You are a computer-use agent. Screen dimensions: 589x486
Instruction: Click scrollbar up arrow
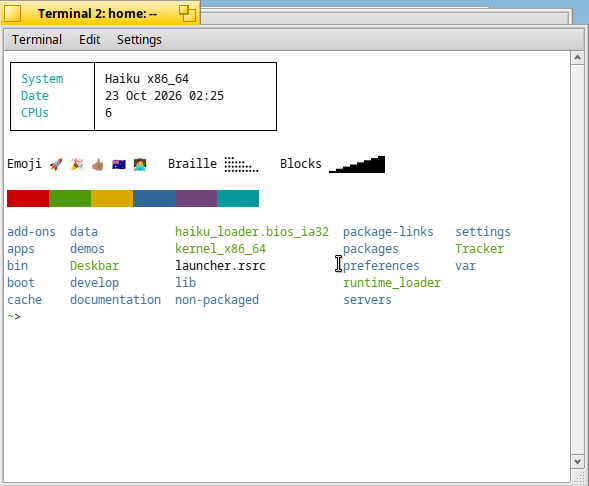click(x=577, y=58)
